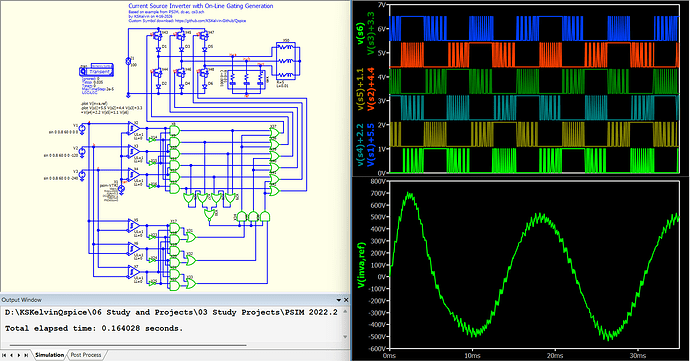The height and width of the screenshot is (361, 690).
Task: Click the 0ms time axis label
Action: point(389,355)
